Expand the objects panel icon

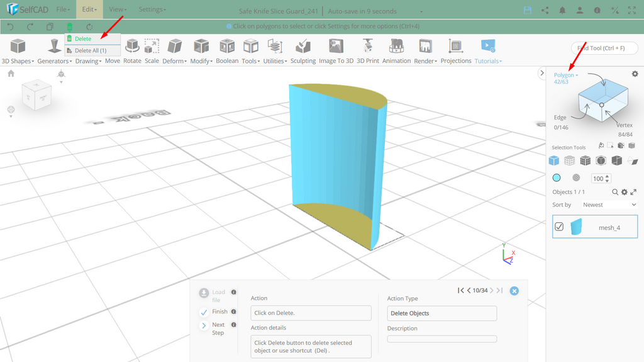633,192
